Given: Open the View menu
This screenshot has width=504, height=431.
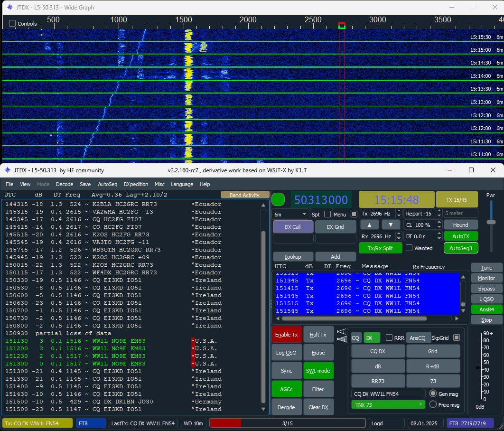Looking at the screenshot, I should tap(25, 184).
